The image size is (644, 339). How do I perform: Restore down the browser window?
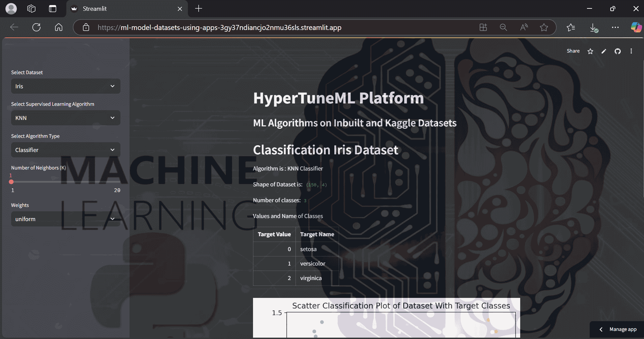click(613, 9)
